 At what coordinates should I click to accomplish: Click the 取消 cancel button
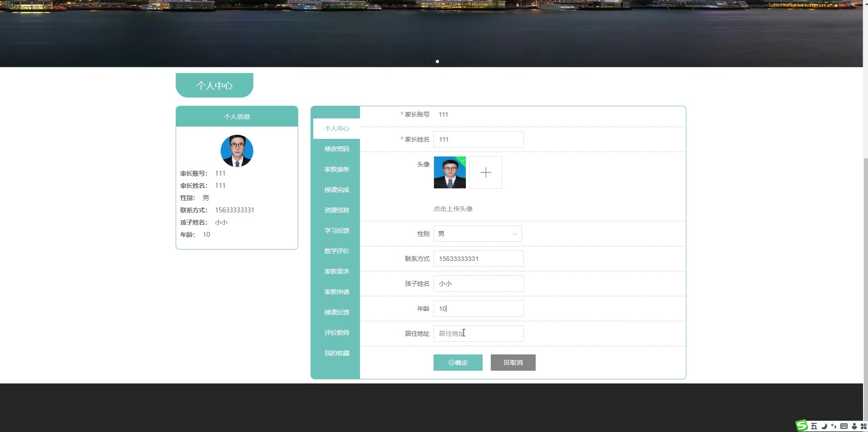point(513,363)
